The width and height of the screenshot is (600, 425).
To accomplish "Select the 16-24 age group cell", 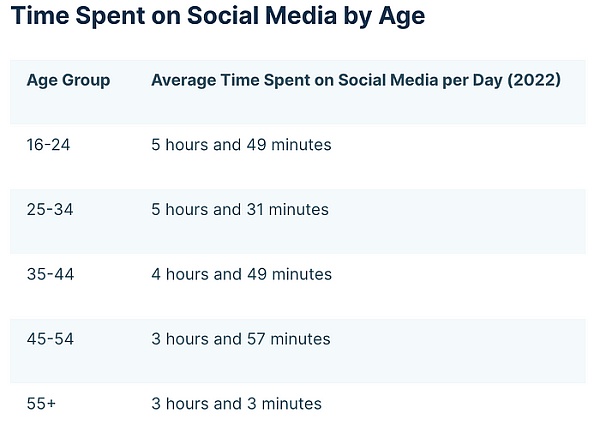I will pyautogui.click(x=48, y=145).
